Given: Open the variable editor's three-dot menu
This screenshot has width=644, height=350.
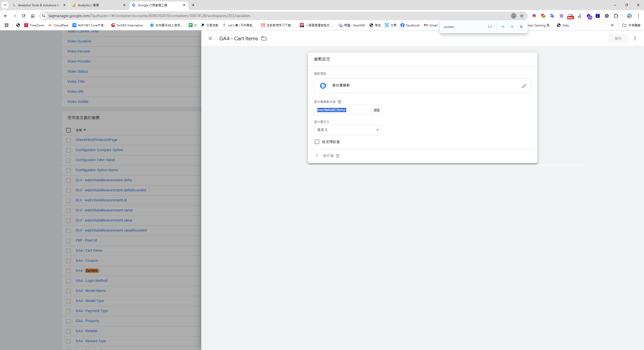Looking at the screenshot, I should pyautogui.click(x=635, y=38).
